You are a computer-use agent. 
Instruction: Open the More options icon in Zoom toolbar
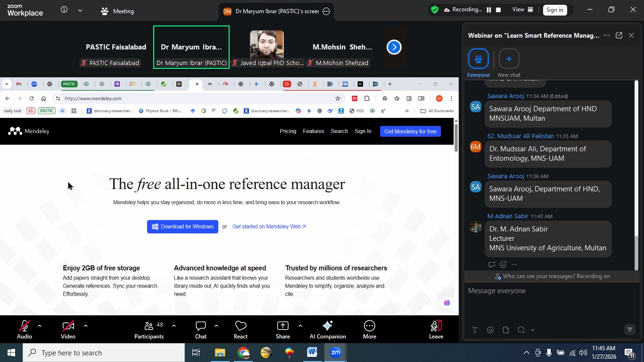tap(369, 329)
